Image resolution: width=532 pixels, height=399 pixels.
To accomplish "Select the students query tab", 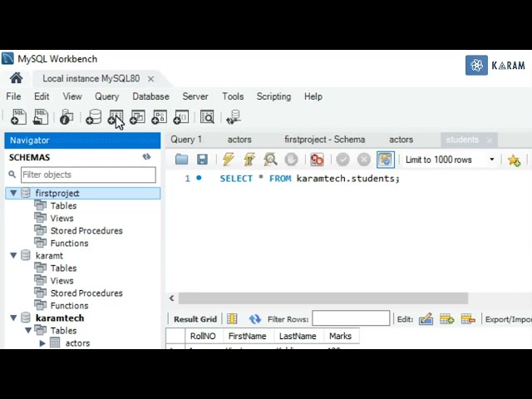I will (x=462, y=140).
